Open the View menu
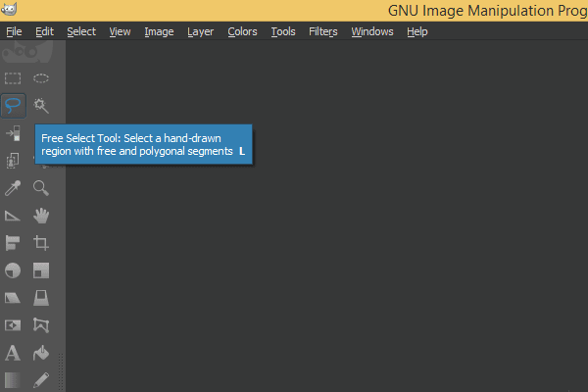Screen dimensions: 588x392 (120, 32)
